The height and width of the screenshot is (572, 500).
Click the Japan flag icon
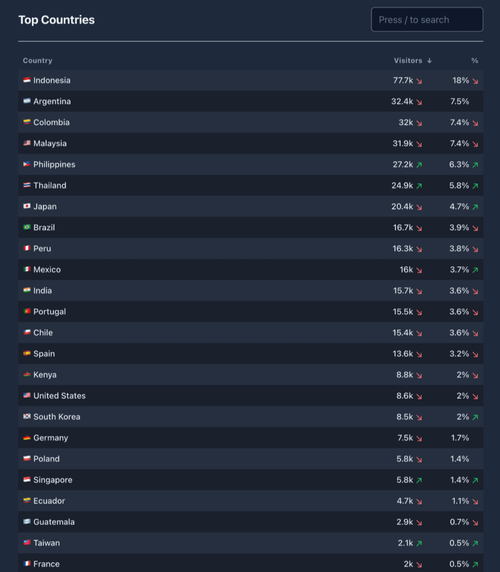(x=27, y=206)
